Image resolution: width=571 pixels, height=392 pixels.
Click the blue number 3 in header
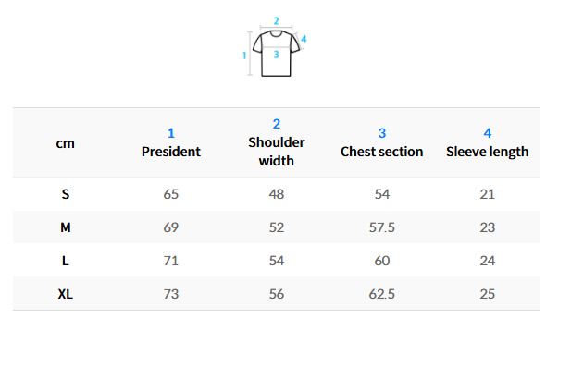tap(382, 133)
